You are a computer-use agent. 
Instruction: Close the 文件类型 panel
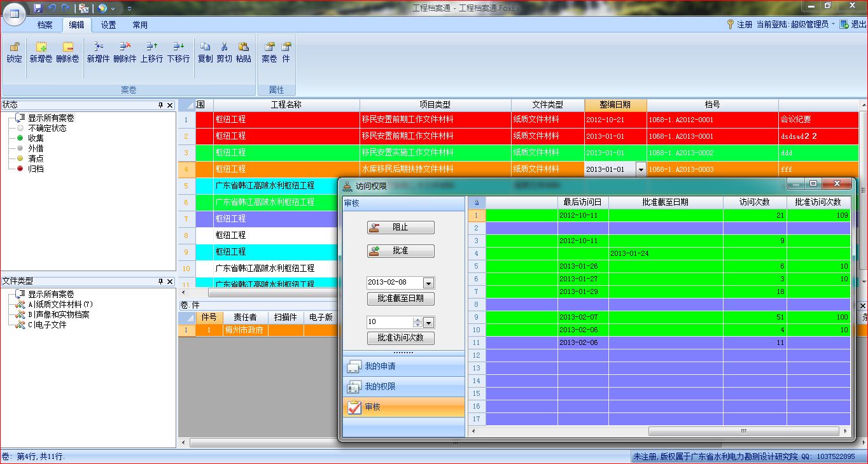click(170, 281)
